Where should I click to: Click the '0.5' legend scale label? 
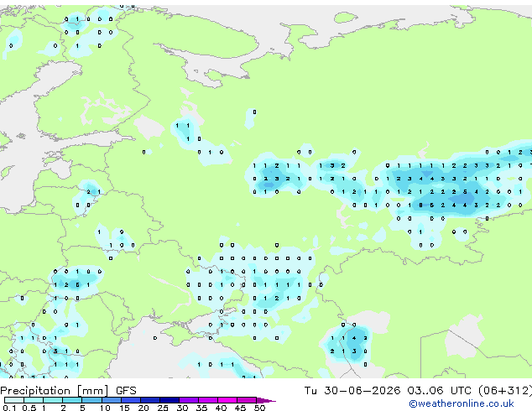29,408
